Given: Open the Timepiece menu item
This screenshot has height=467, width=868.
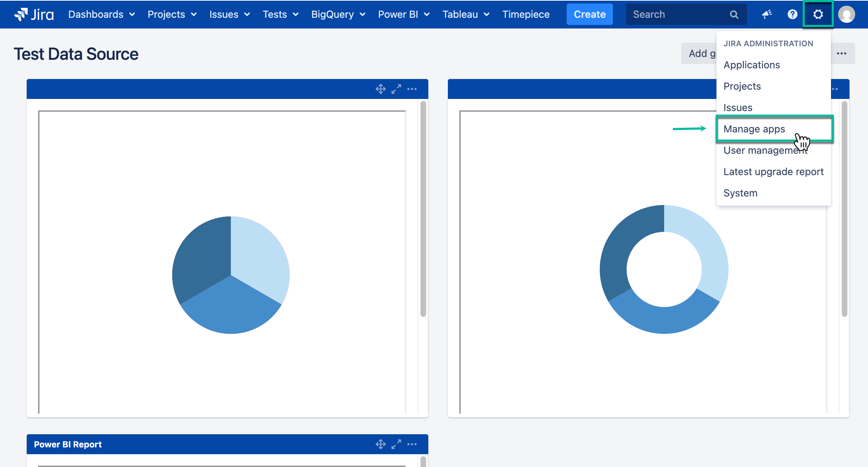Looking at the screenshot, I should click(526, 14).
